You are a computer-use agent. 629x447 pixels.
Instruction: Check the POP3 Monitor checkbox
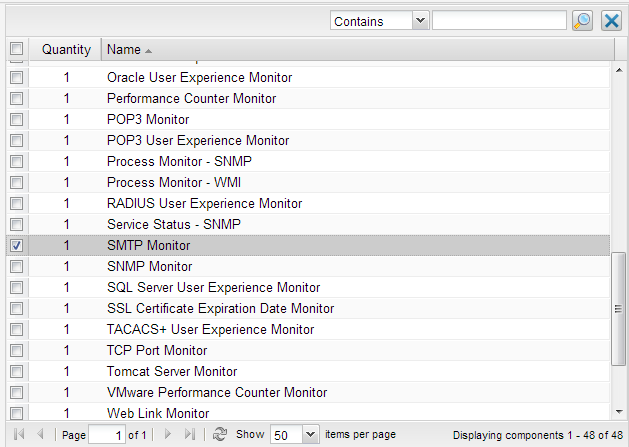click(17, 120)
